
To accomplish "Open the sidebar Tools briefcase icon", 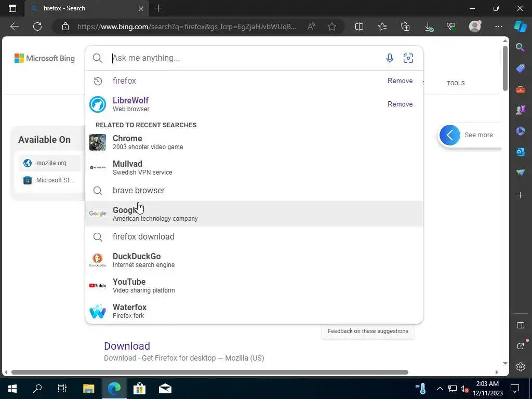I will tap(520, 89).
